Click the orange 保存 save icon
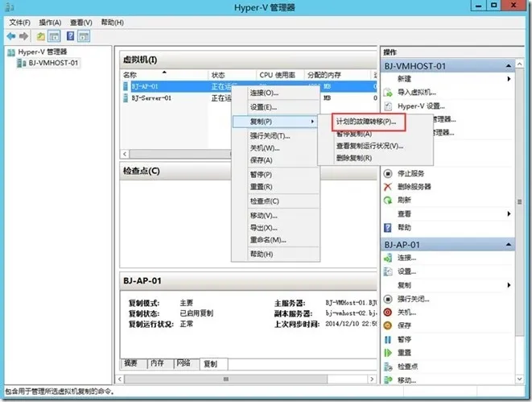The width and height of the screenshot is (532, 402). click(x=388, y=325)
